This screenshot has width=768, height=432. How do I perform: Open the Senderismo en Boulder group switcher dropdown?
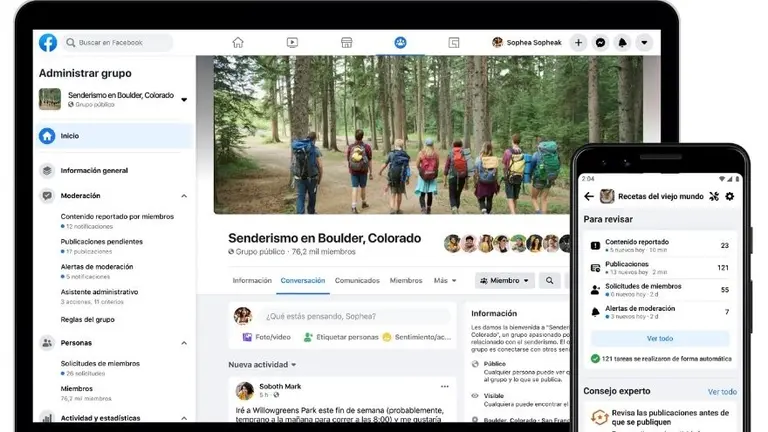[x=184, y=99]
